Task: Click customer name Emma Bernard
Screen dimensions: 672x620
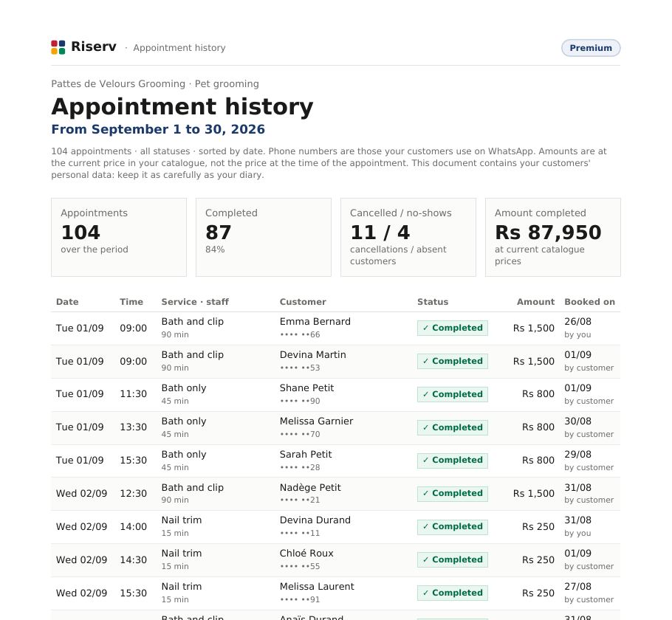Action: tap(315, 321)
